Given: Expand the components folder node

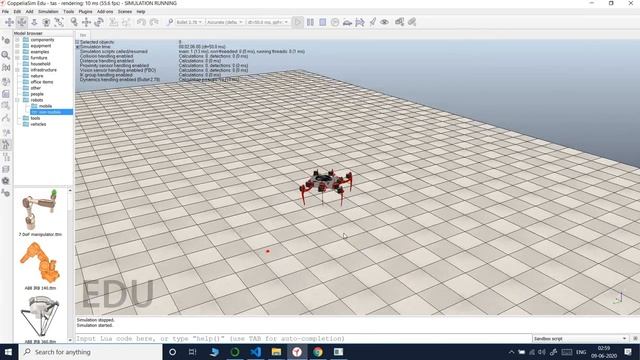Looking at the screenshot, I should pos(18,40).
